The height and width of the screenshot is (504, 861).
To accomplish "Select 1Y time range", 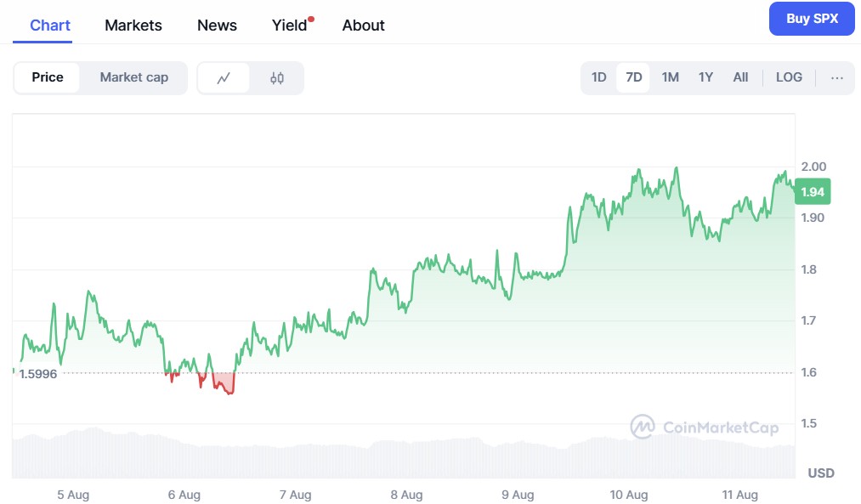I will coord(705,77).
